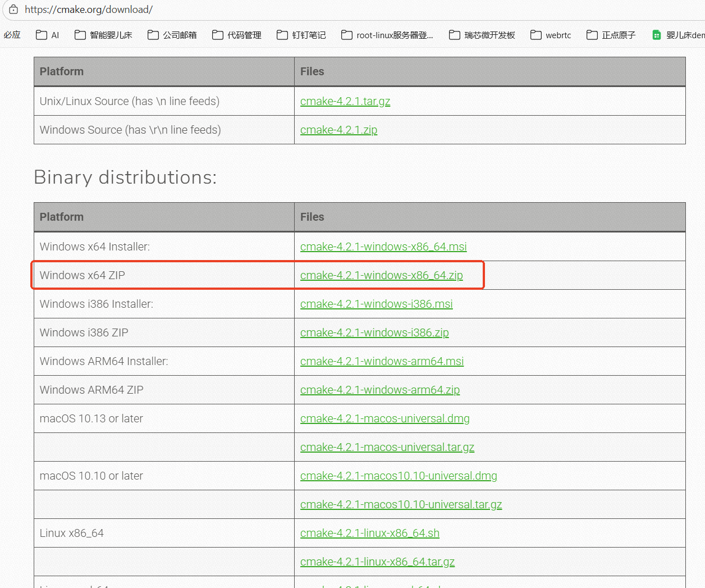Viewport: 705px width, 588px height.
Task: Click the cmake.org/download URL in the address bar
Action: [x=89, y=10]
